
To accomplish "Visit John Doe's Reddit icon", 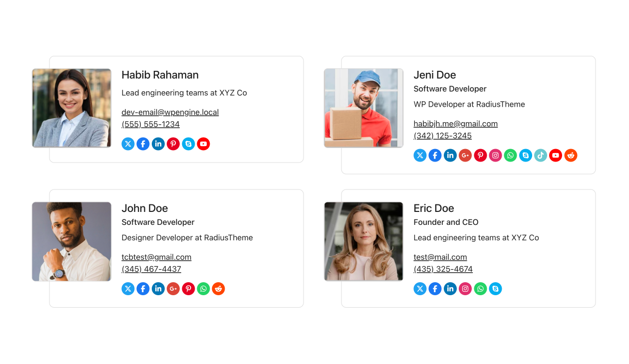I will 218,289.
